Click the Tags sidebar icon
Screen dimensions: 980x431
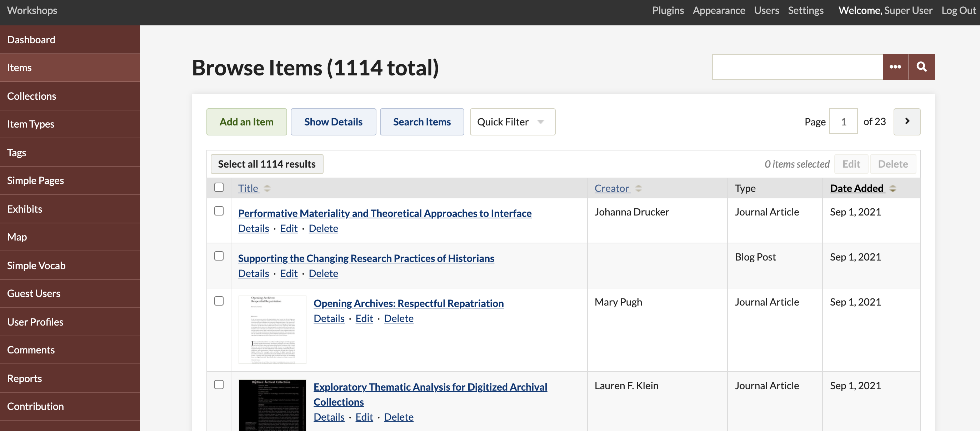click(x=17, y=152)
